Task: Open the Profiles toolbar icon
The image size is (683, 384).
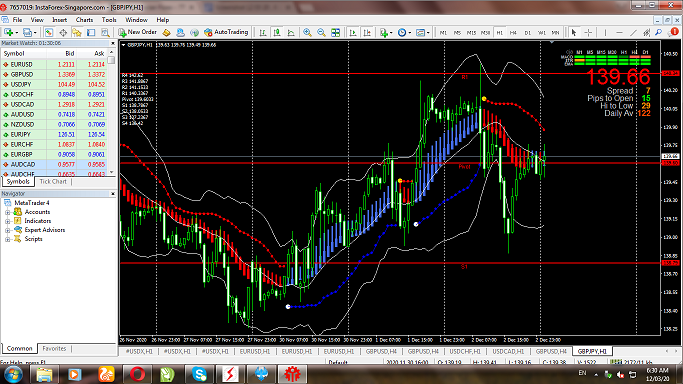Action: click(x=27, y=33)
